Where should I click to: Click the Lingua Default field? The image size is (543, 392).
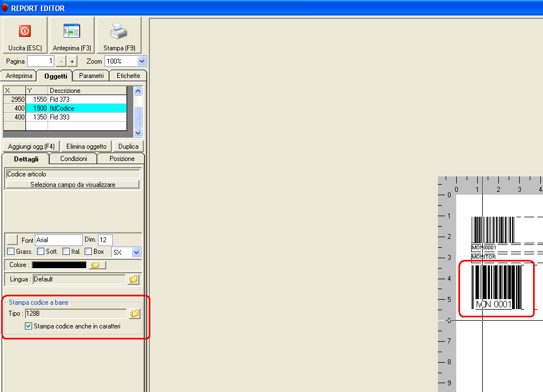79,279
